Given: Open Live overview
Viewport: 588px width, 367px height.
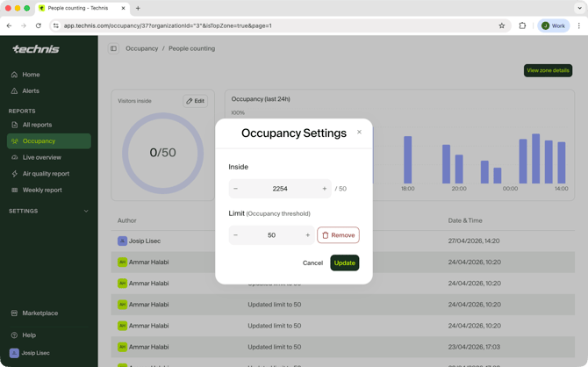Looking at the screenshot, I should (49, 157).
